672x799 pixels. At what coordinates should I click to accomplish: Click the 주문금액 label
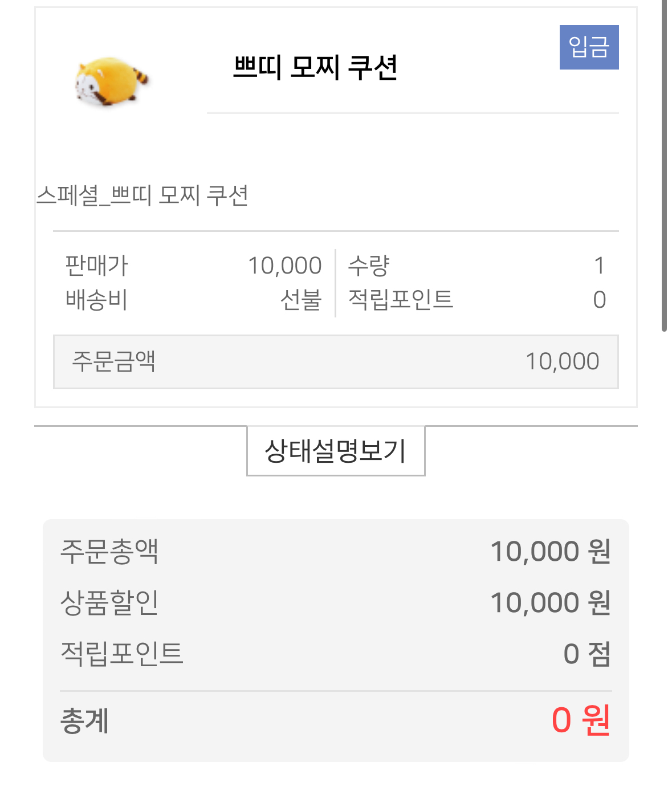pyautogui.click(x=113, y=361)
